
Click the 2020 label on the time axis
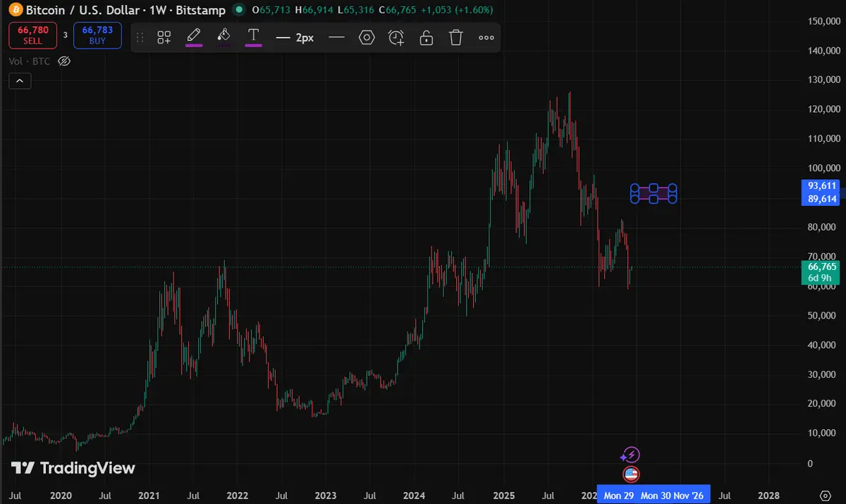click(61, 496)
